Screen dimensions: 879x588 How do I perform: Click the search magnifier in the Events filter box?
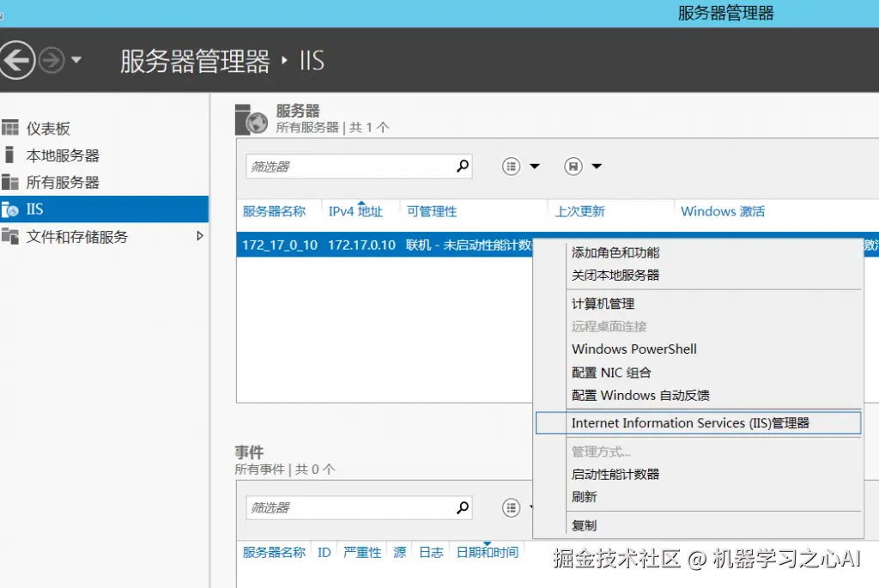(x=462, y=507)
